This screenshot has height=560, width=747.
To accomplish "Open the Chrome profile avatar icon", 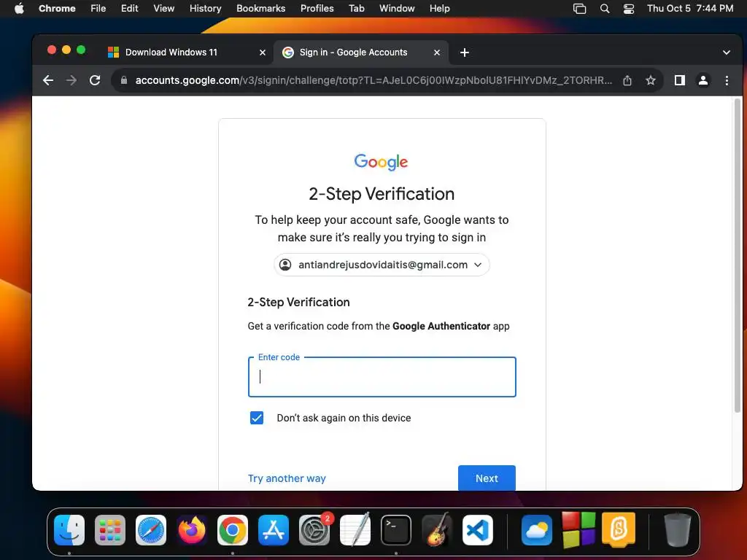I will point(703,80).
